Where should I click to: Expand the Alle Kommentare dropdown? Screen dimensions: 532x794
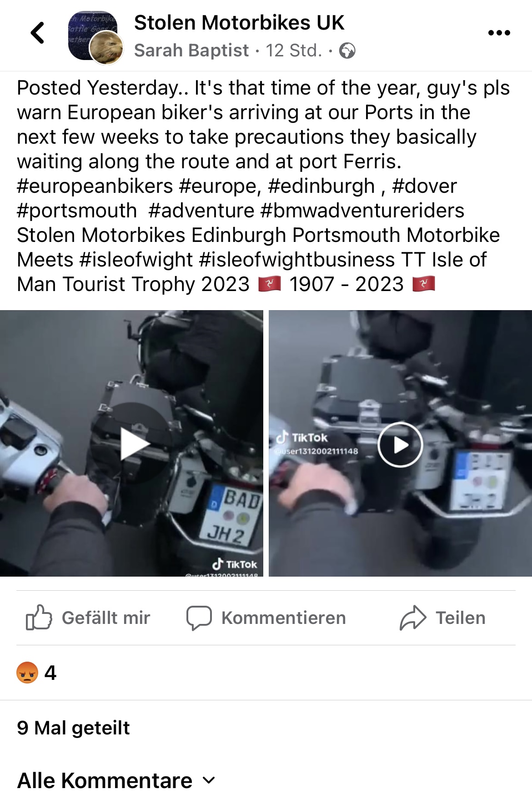pyautogui.click(x=116, y=780)
